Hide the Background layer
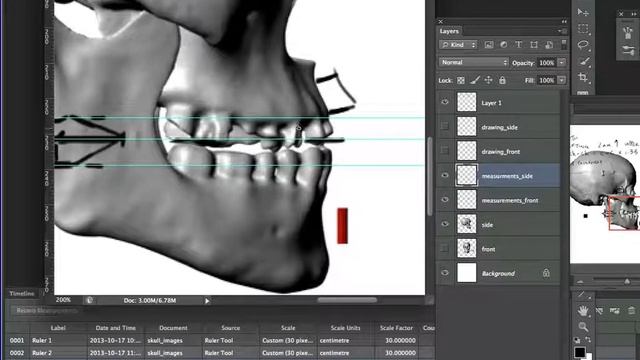 click(x=445, y=273)
